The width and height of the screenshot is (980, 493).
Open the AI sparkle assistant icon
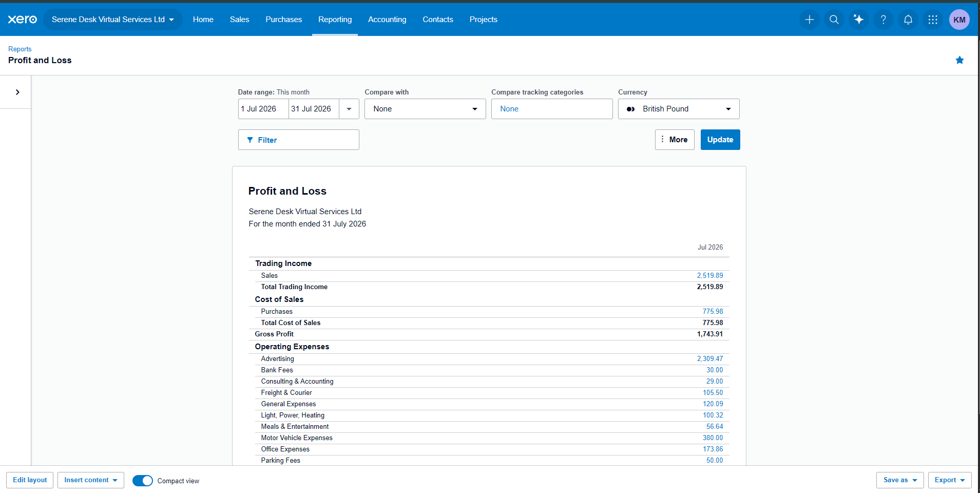pyautogui.click(x=859, y=20)
